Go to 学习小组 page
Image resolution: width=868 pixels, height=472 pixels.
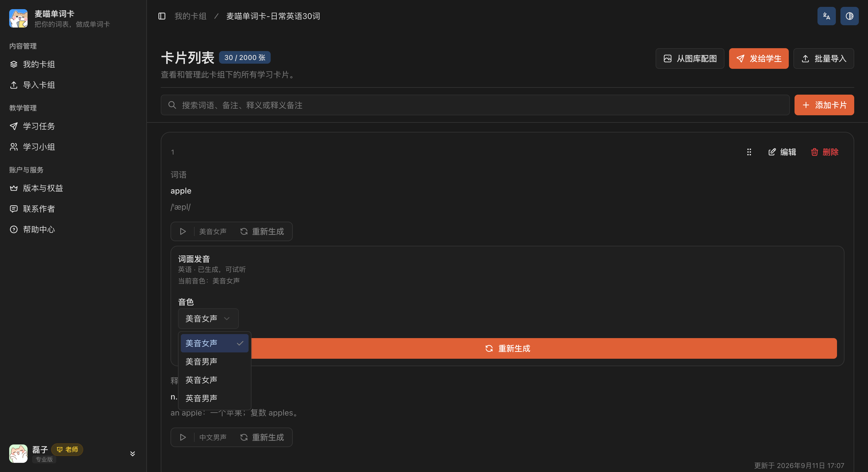pos(73,147)
